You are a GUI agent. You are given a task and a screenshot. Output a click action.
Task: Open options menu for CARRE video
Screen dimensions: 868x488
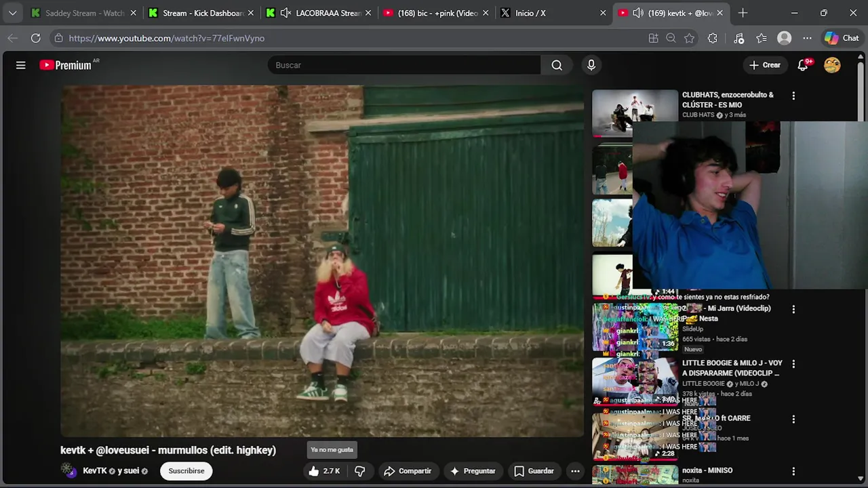pyautogui.click(x=793, y=420)
